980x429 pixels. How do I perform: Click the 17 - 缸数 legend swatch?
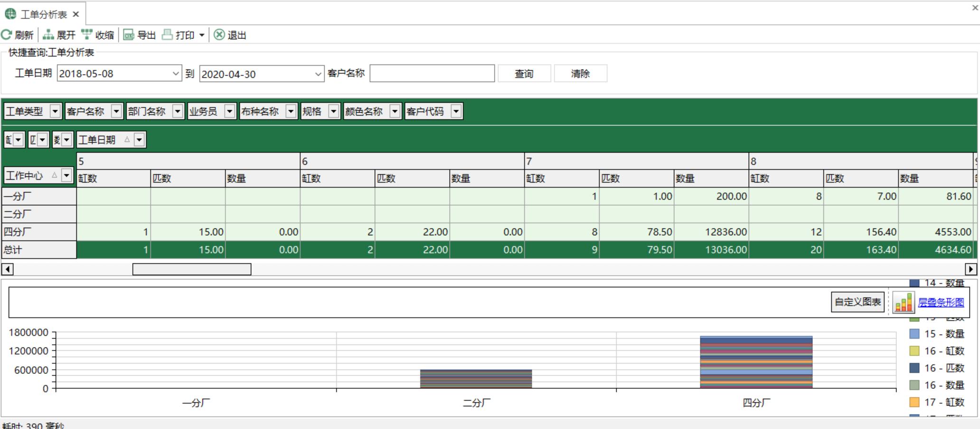click(914, 402)
